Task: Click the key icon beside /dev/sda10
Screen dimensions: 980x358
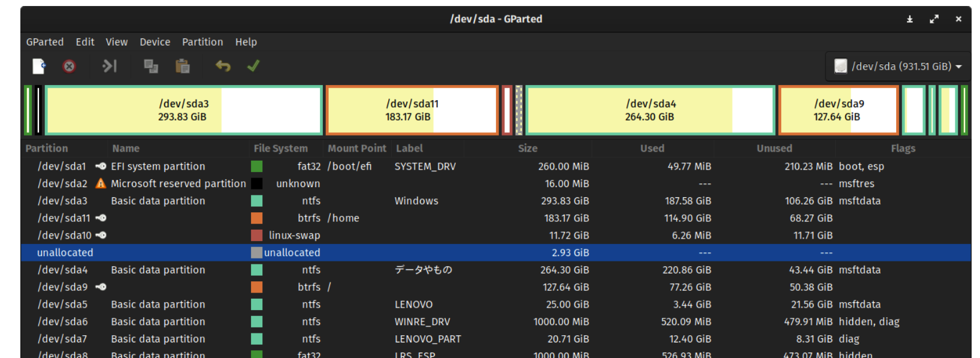Action: click(x=101, y=235)
